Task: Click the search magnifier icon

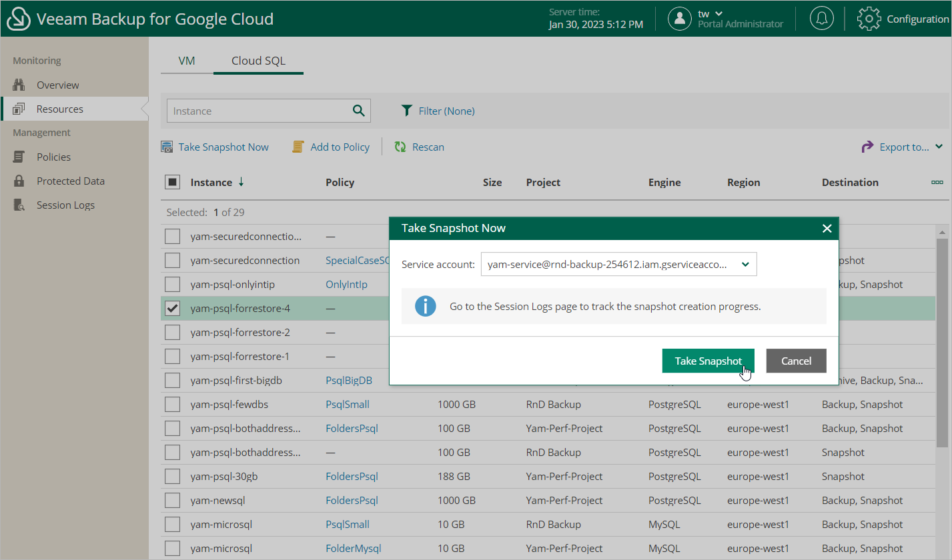Action: tap(358, 111)
